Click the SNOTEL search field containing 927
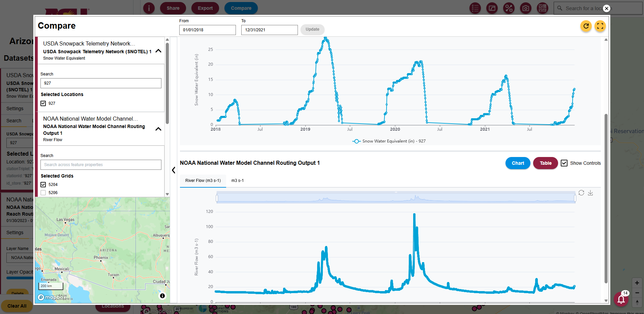 pos(101,83)
